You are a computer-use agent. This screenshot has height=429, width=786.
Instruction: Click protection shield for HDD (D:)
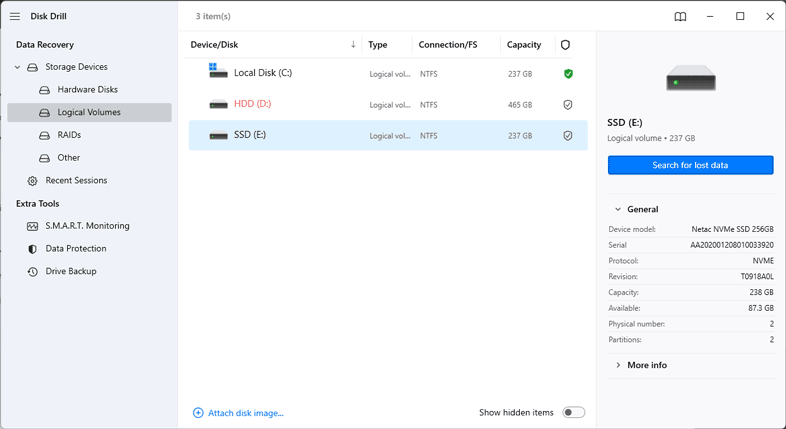point(567,105)
